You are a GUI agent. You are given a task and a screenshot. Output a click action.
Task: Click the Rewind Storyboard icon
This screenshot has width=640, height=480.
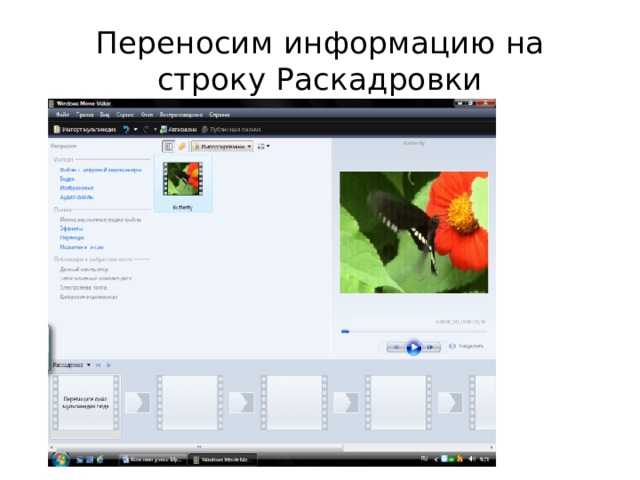click(98, 365)
